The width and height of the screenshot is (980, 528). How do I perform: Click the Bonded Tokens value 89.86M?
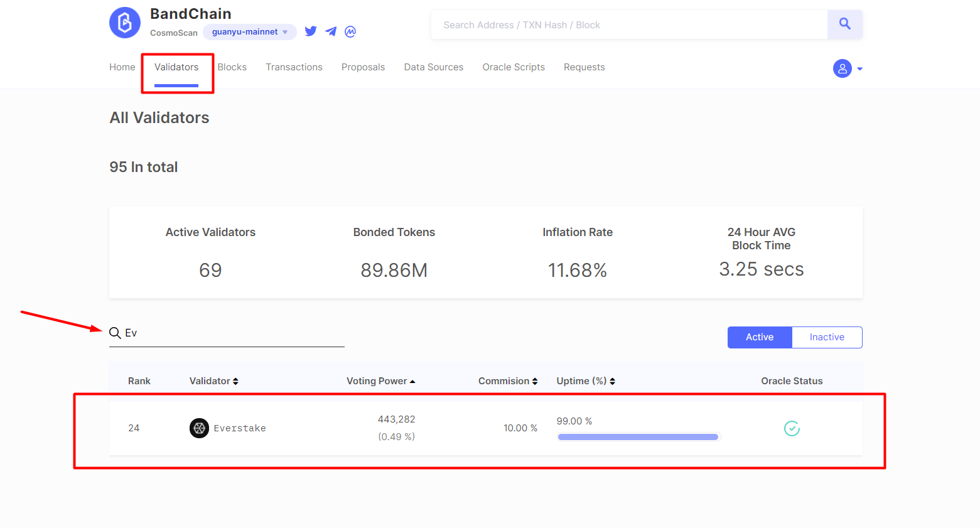pos(394,270)
